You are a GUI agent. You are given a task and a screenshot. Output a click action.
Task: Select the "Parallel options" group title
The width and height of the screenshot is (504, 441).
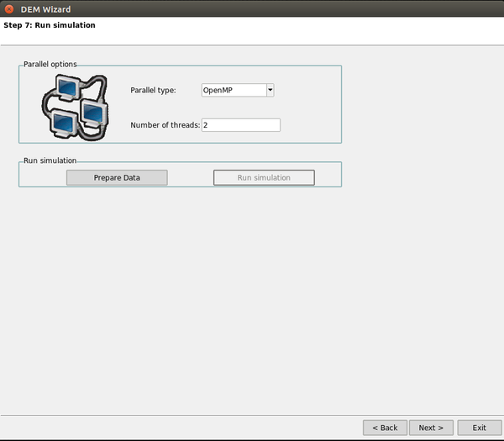pyautogui.click(x=50, y=64)
